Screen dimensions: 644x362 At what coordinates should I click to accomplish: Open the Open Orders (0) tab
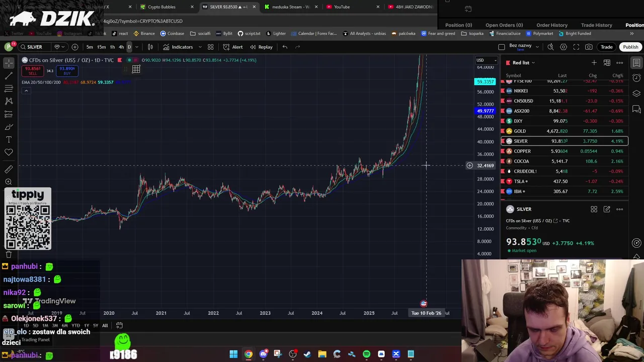(504, 25)
